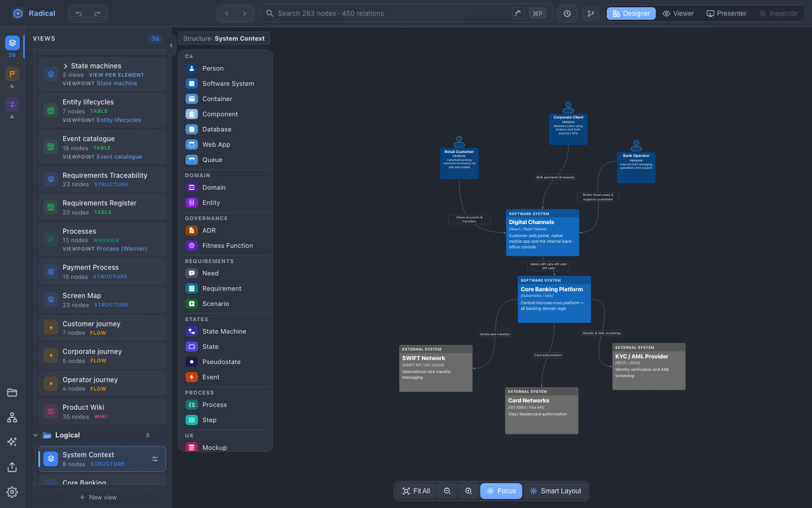
Task: Switch to Designer mode
Action: [631, 14]
